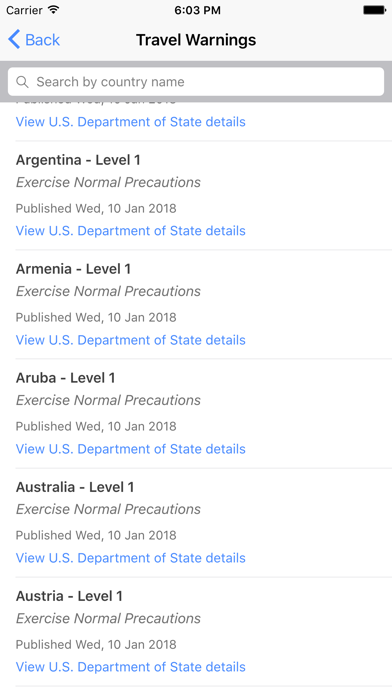Tap the Travel Warnings title
Image resolution: width=392 pixels, height=696 pixels.
[196, 40]
